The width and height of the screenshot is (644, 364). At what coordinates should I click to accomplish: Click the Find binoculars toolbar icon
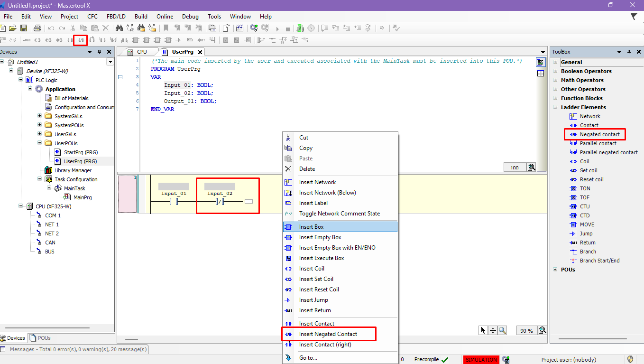119,28
